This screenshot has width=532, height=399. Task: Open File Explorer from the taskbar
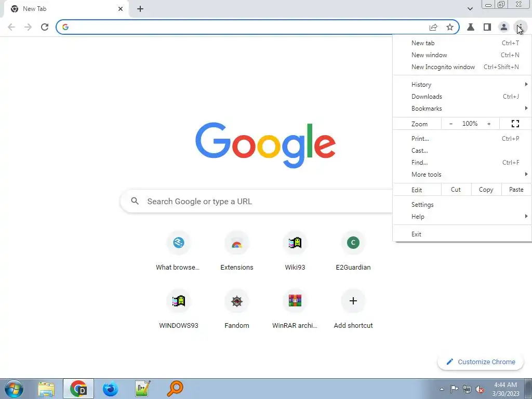[46, 389]
